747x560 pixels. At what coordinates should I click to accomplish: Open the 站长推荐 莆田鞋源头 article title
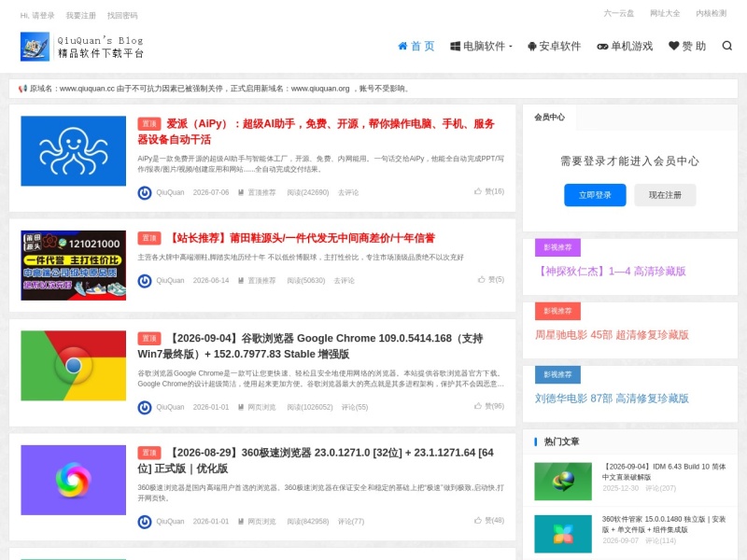[301, 238]
